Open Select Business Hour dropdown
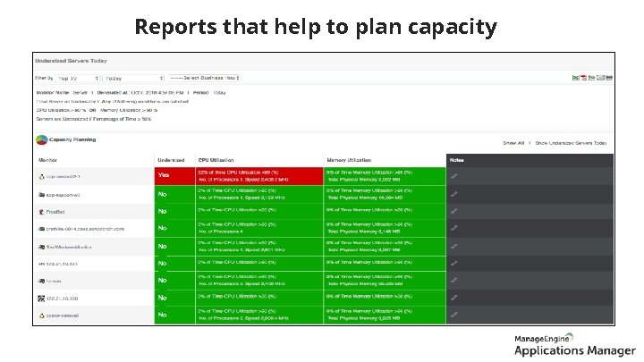The height and width of the screenshot is (362, 644). (204, 78)
